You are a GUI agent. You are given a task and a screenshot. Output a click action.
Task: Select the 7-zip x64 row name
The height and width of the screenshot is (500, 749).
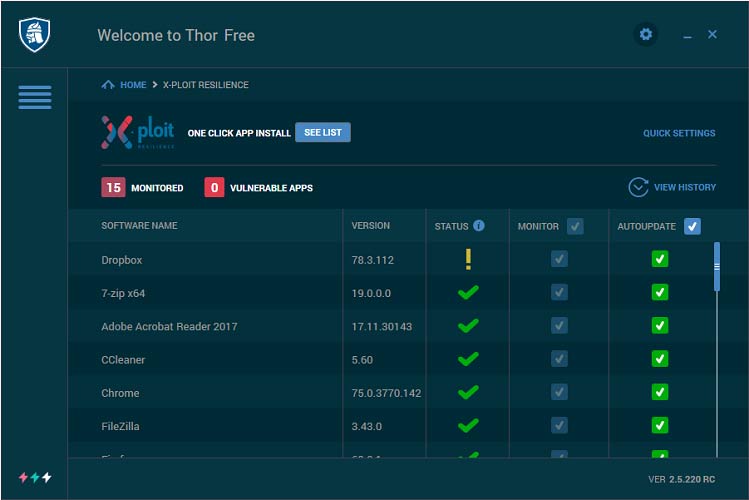pos(123,293)
